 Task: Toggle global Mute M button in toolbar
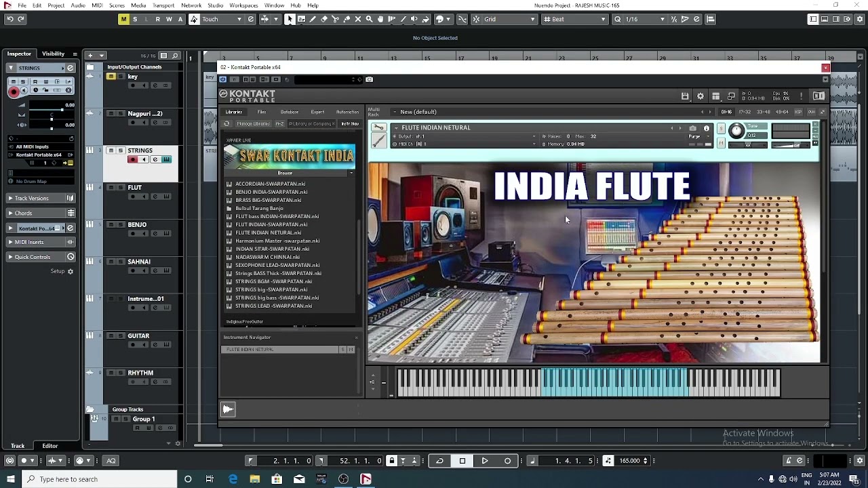pos(123,19)
